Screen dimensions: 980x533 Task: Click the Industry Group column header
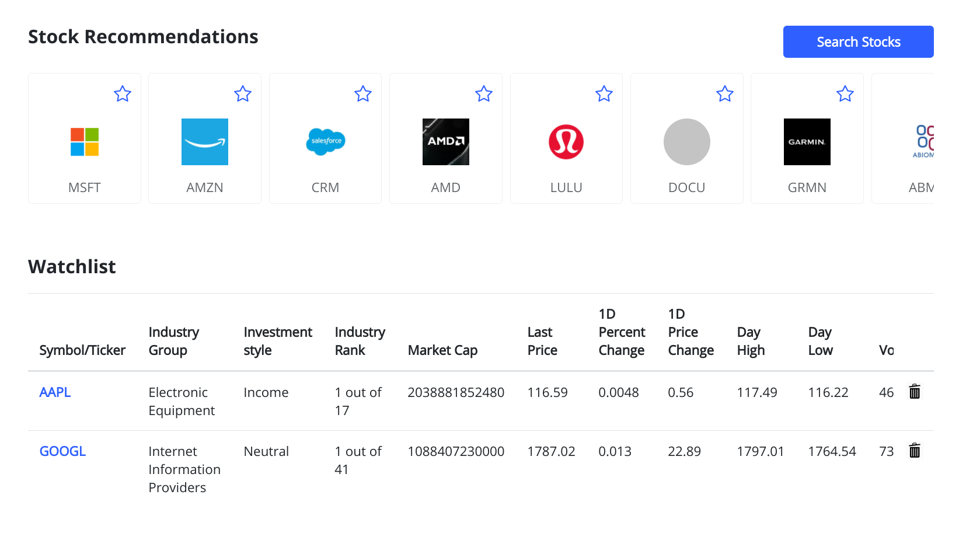pyautogui.click(x=174, y=341)
